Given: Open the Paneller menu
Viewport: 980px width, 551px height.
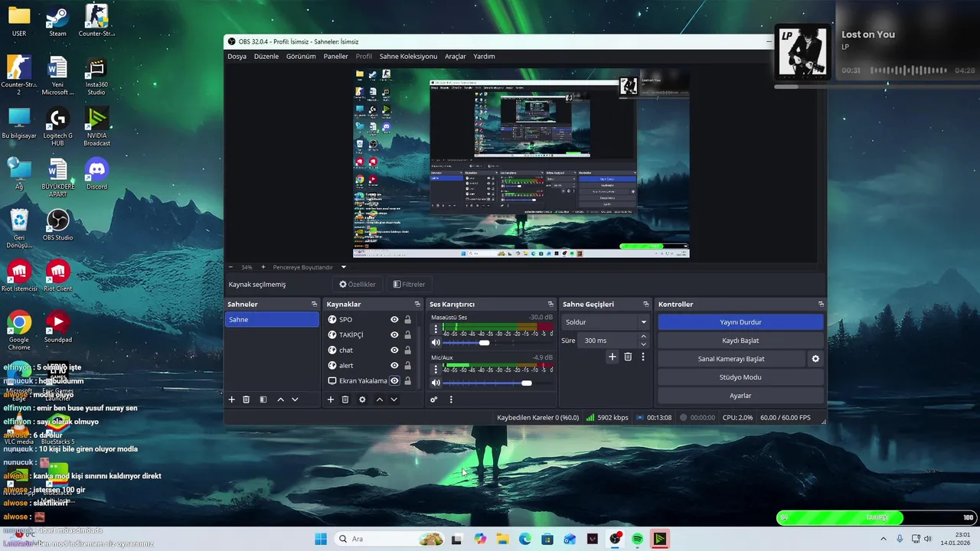Looking at the screenshot, I should 335,57.
